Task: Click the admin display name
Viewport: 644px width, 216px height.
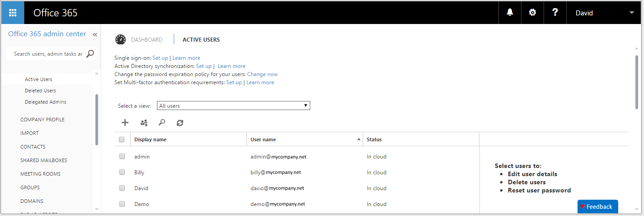Action: (x=142, y=157)
